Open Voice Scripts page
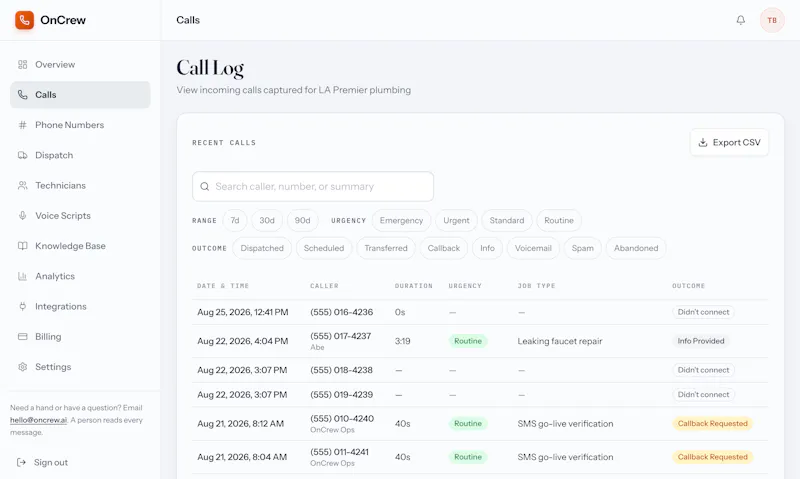Screen dimensions: 800x479 pos(80,215)
